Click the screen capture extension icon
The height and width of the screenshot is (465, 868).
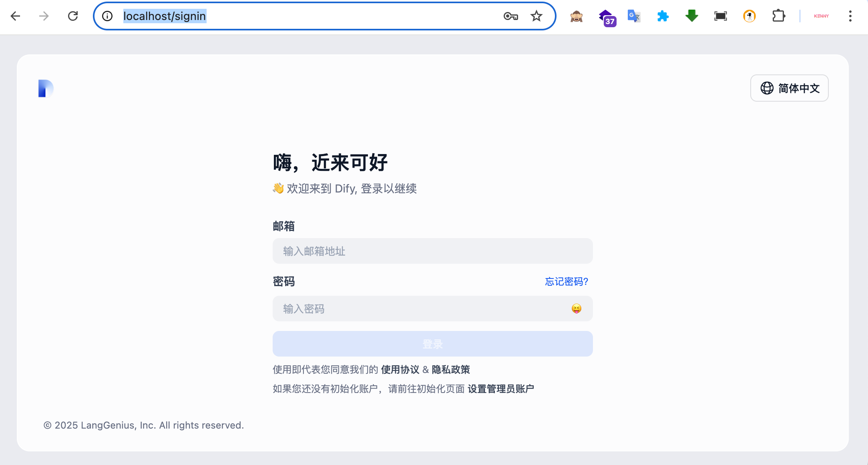click(721, 16)
